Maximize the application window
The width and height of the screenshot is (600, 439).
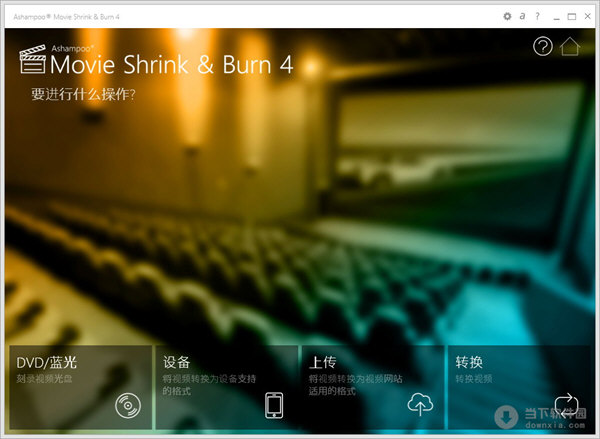(572, 16)
